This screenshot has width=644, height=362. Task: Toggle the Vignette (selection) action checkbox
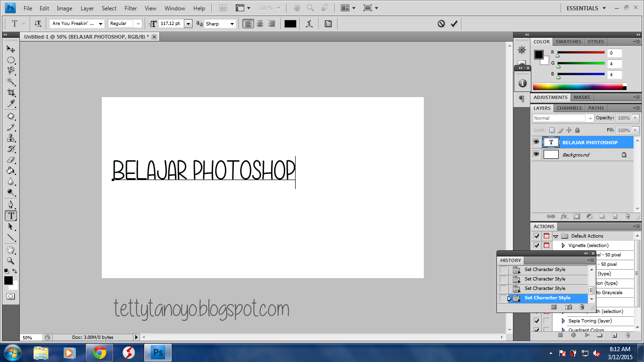537,245
